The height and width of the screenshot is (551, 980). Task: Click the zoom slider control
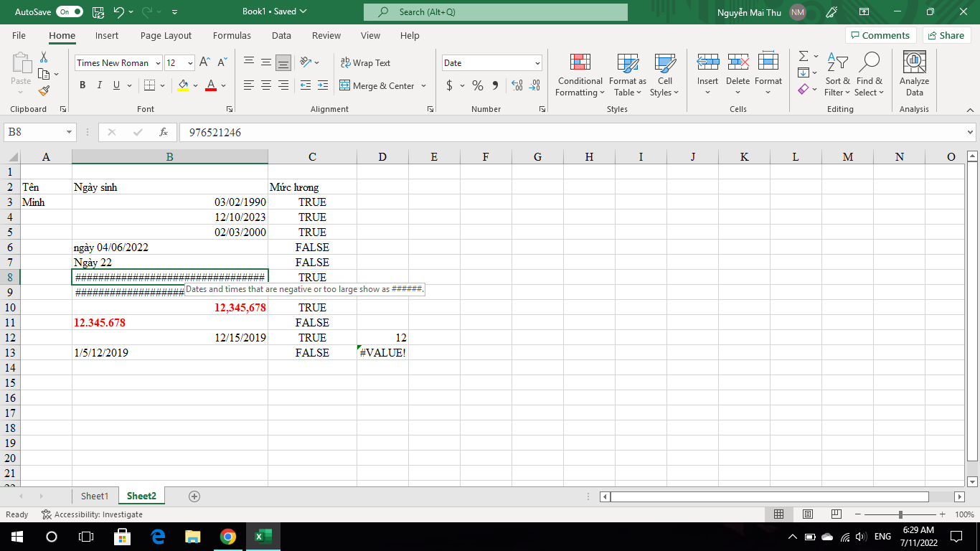pyautogui.click(x=900, y=514)
